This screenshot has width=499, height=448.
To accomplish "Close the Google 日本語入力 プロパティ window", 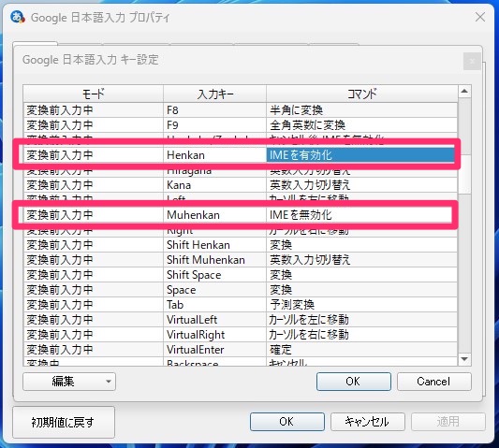I will 480,17.
